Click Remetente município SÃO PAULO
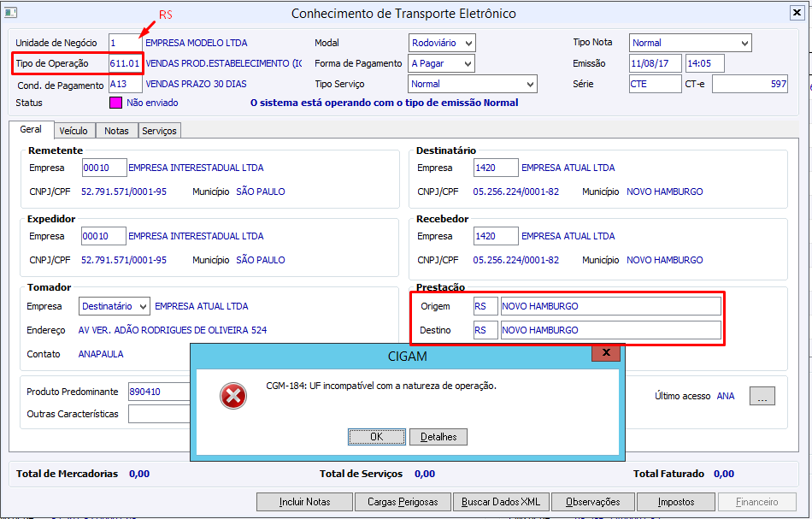The width and height of the screenshot is (812, 519). (261, 192)
